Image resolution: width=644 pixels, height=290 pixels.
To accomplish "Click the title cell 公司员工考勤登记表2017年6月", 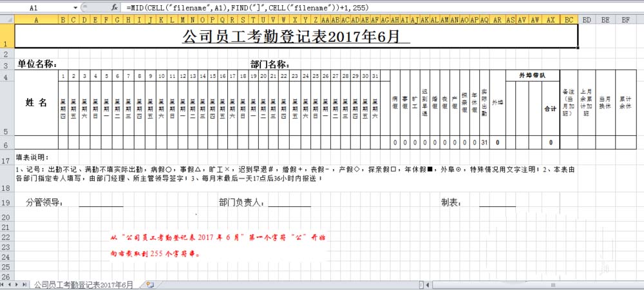I will tap(296, 36).
